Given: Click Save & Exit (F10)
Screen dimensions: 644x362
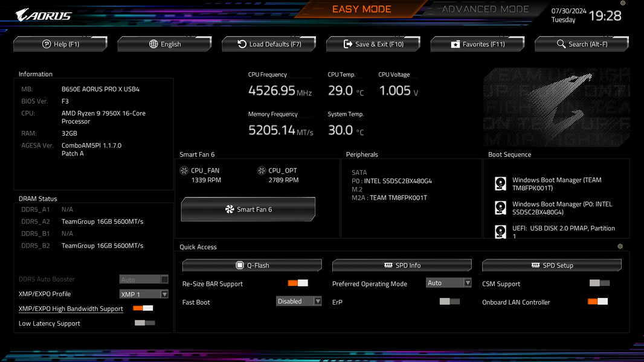Looking at the screenshot, I should coord(373,44).
